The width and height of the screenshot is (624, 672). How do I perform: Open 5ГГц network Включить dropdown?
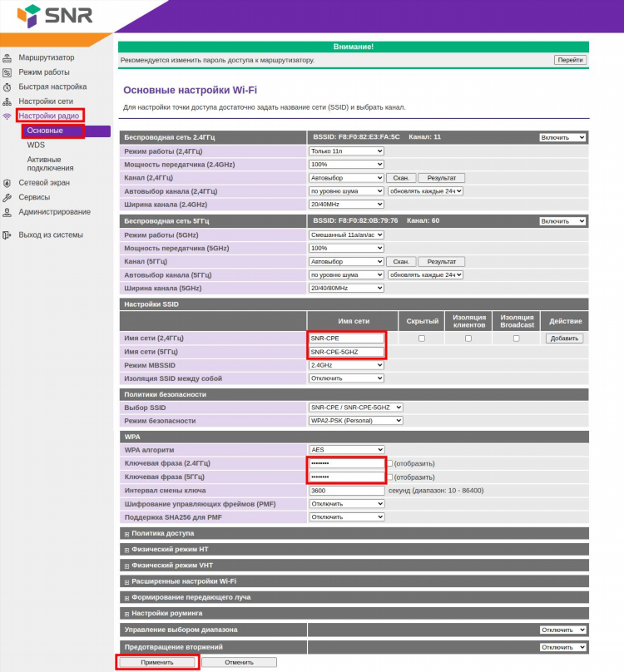point(562,221)
